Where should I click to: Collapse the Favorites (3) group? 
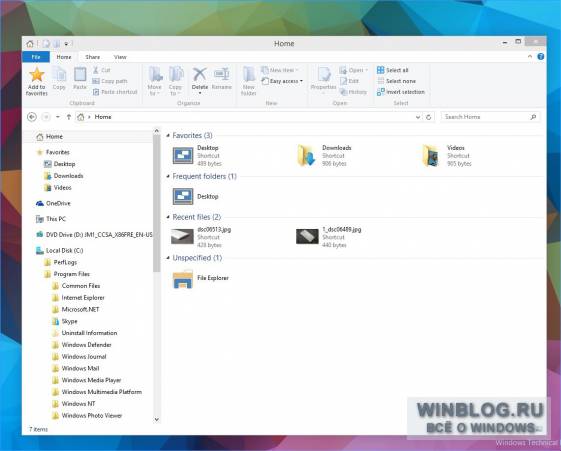[168, 136]
